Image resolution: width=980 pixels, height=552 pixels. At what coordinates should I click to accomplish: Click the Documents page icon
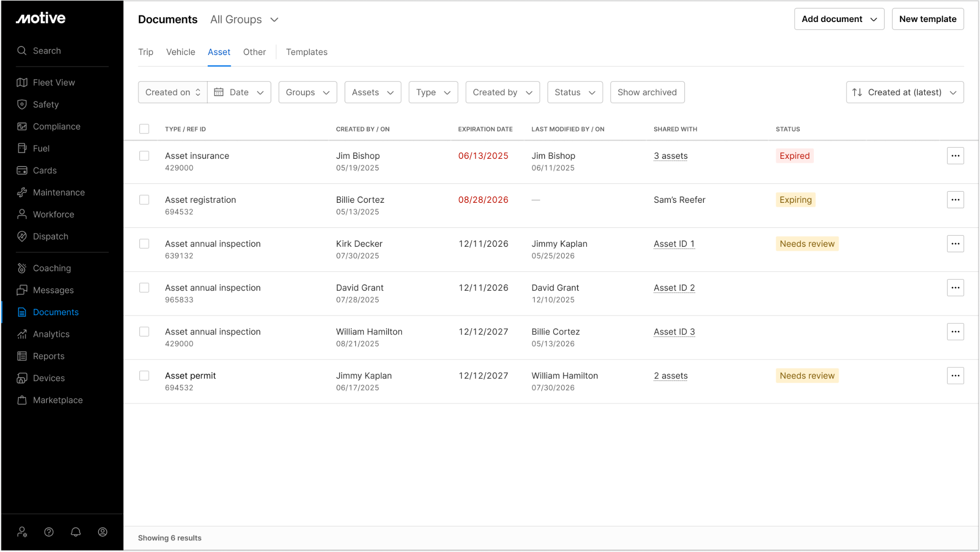click(x=22, y=312)
